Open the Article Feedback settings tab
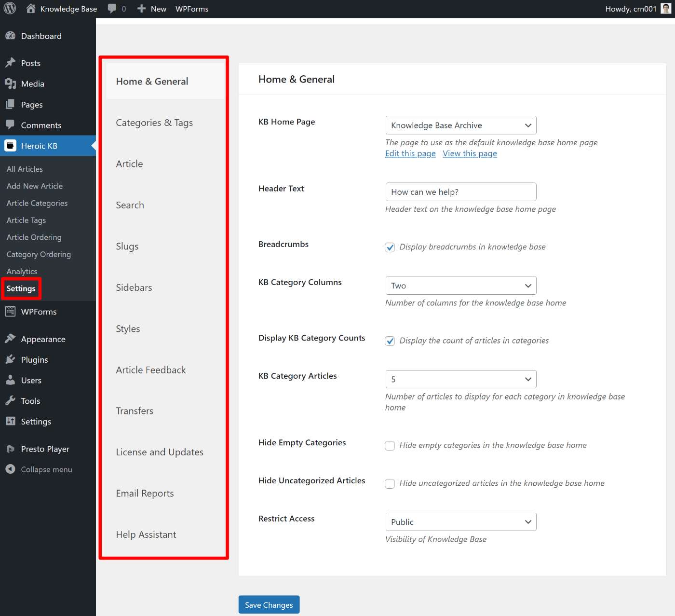 (150, 370)
